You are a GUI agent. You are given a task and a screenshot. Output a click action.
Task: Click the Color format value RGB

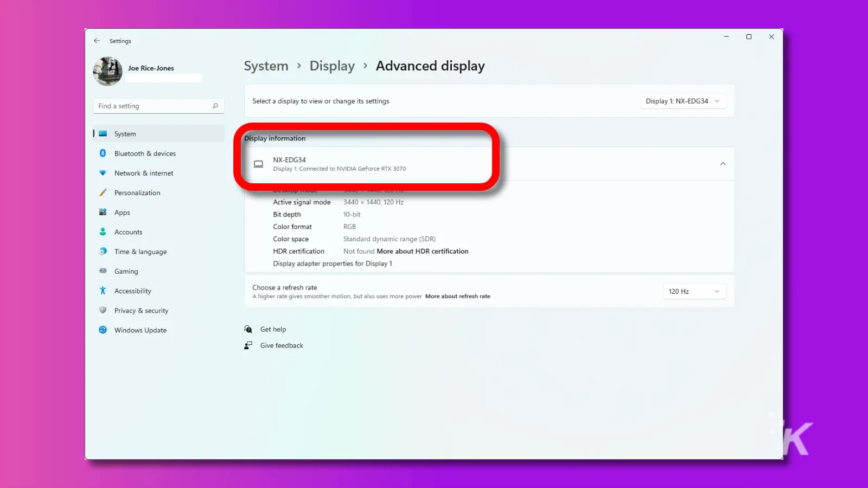click(x=349, y=227)
